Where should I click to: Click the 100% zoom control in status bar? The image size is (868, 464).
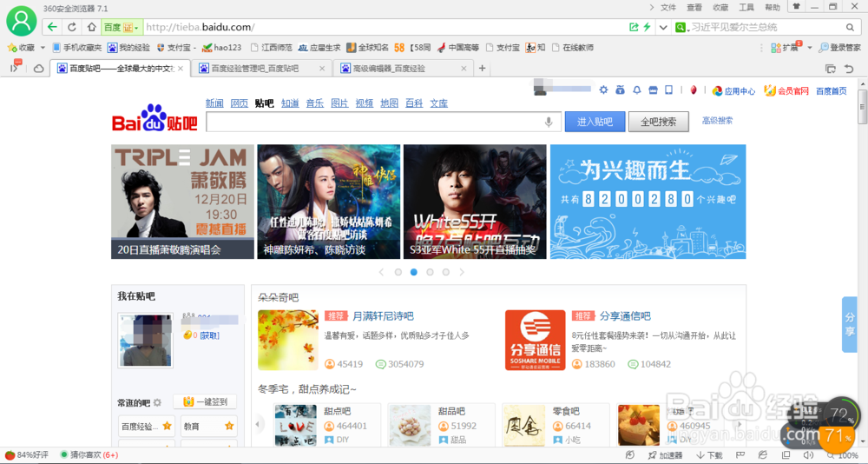coord(843,455)
